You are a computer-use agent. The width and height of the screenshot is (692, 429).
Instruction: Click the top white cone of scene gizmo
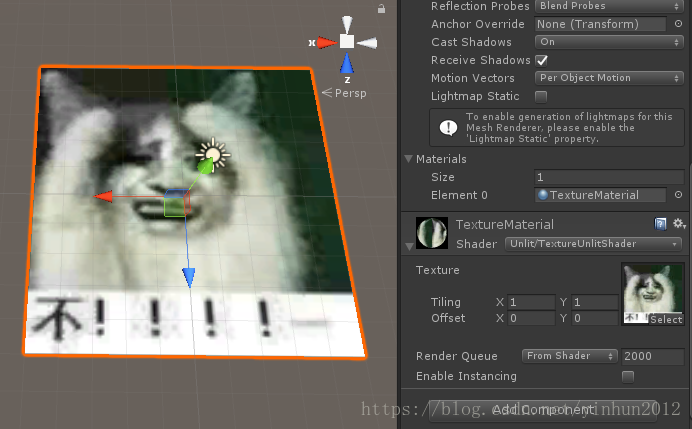click(x=347, y=24)
